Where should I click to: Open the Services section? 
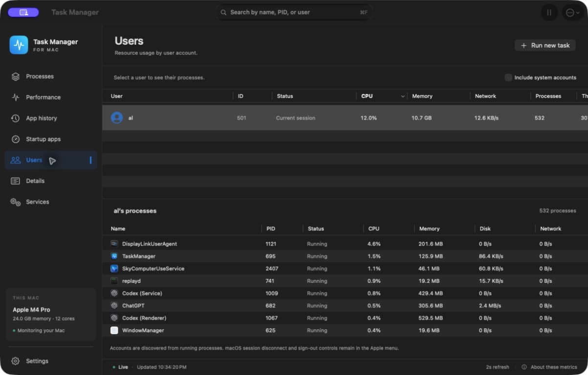51,202
